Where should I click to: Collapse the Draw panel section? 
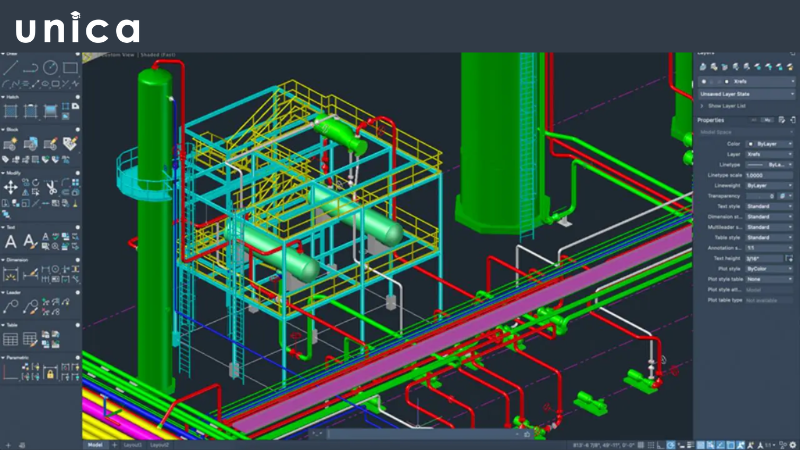[3, 54]
